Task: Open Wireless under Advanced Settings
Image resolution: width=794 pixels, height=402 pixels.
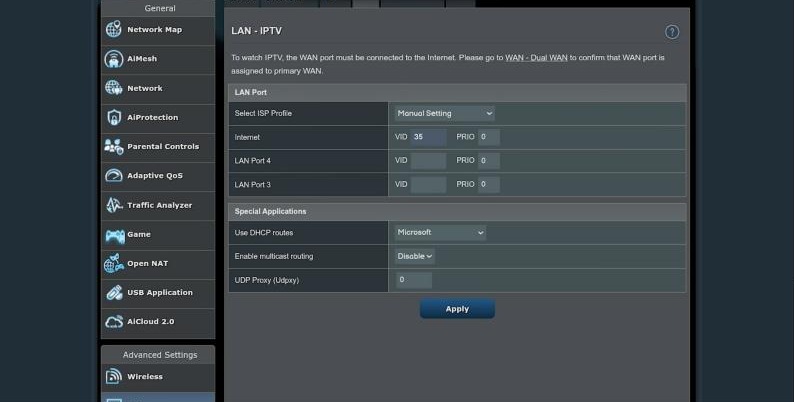Action: click(158, 377)
